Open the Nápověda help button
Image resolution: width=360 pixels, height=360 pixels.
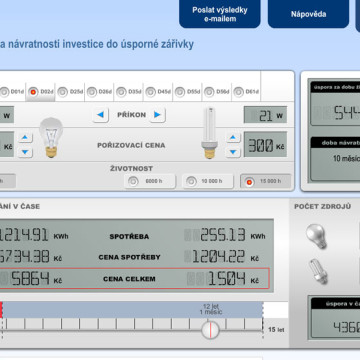[x=308, y=14]
